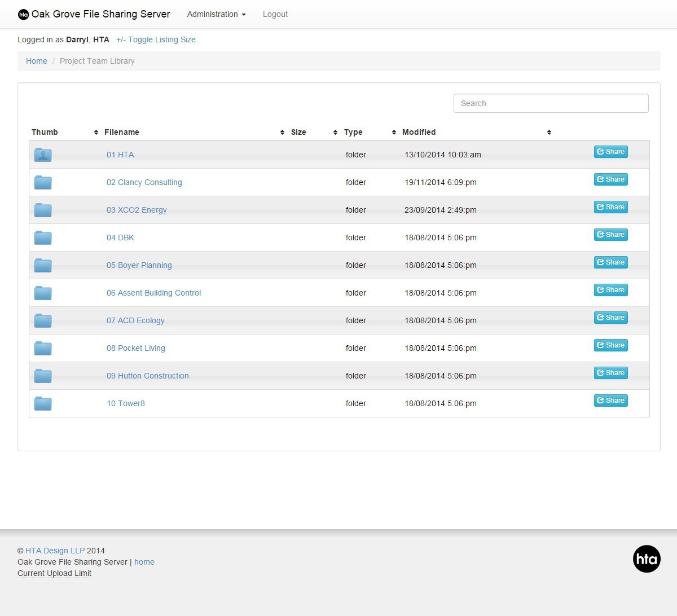This screenshot has width=677, height=616.
Task: Share the 02 Clancy Consulting folder
Action: 610,179
